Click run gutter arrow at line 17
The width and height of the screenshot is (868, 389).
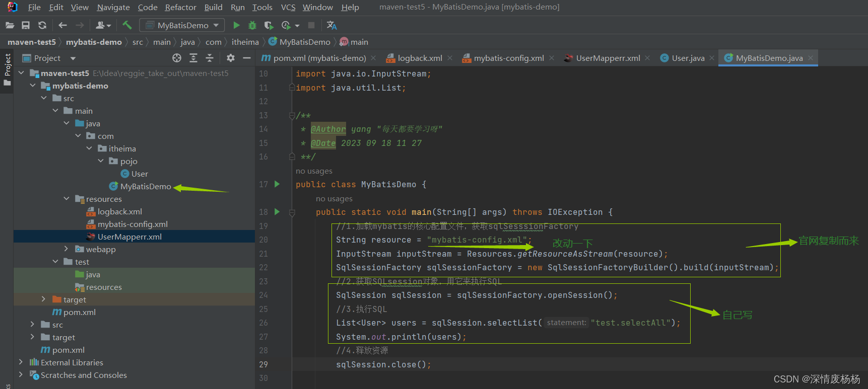tap(277, 184)
